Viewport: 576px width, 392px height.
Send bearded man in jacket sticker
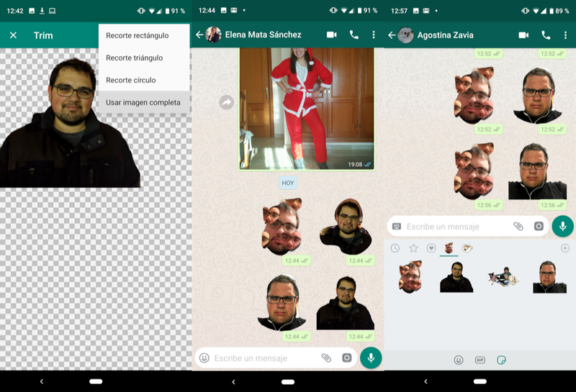[x=456, y=277]
